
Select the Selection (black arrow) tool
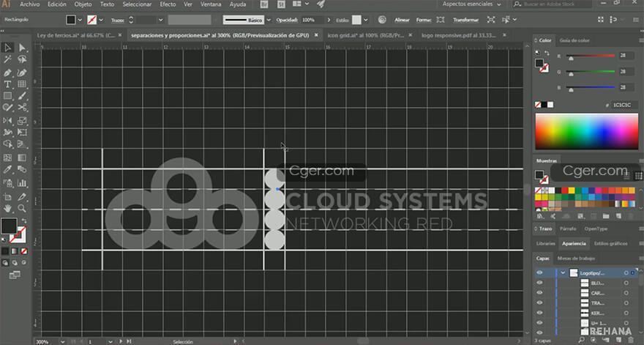coord(7,48)
